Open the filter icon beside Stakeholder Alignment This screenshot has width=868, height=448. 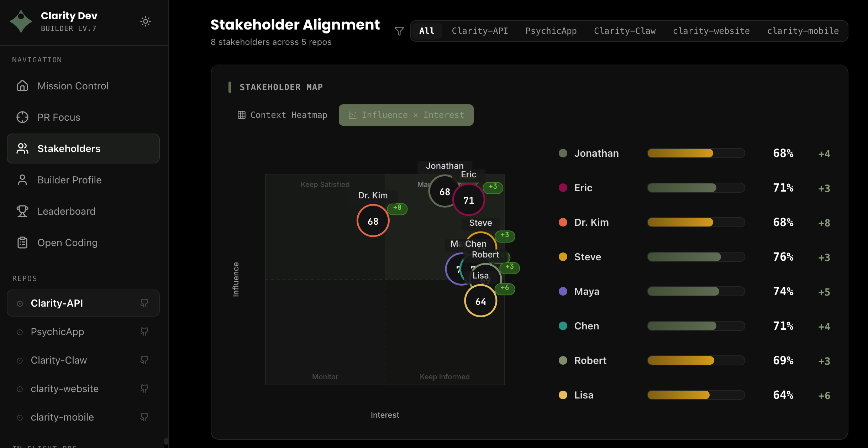pyautogui.click(x=399, y=31)
